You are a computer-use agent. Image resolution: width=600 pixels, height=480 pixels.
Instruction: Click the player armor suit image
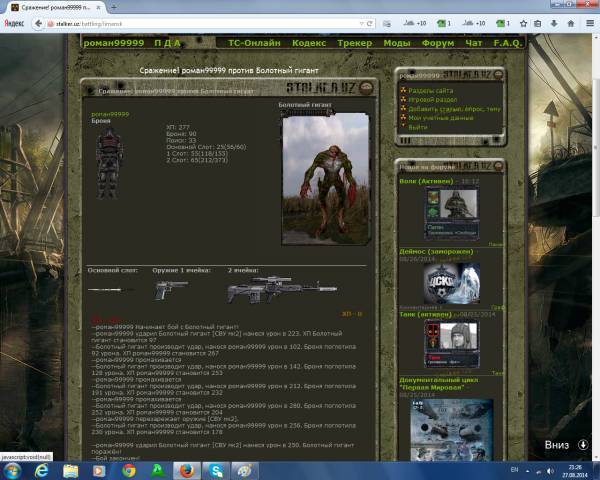[x=109, y=164]
